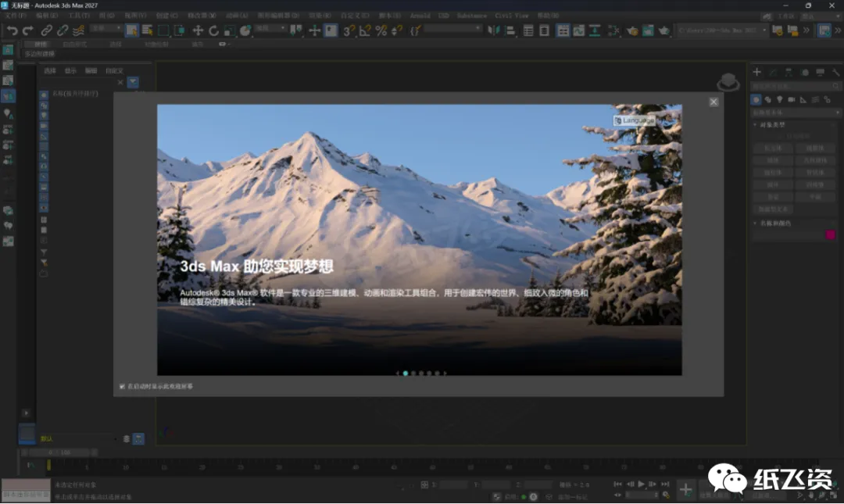Open the Curve Editor
Screen dimensions: 844x504
(578, 30)
